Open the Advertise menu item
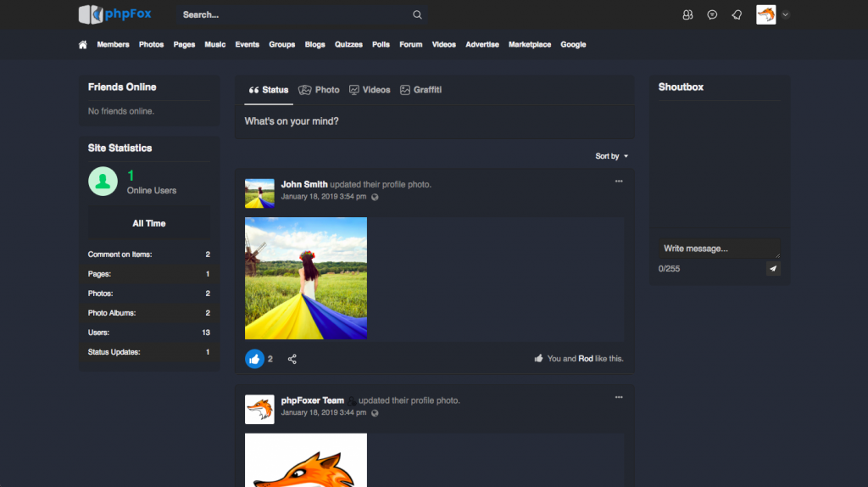 (482, 44)
